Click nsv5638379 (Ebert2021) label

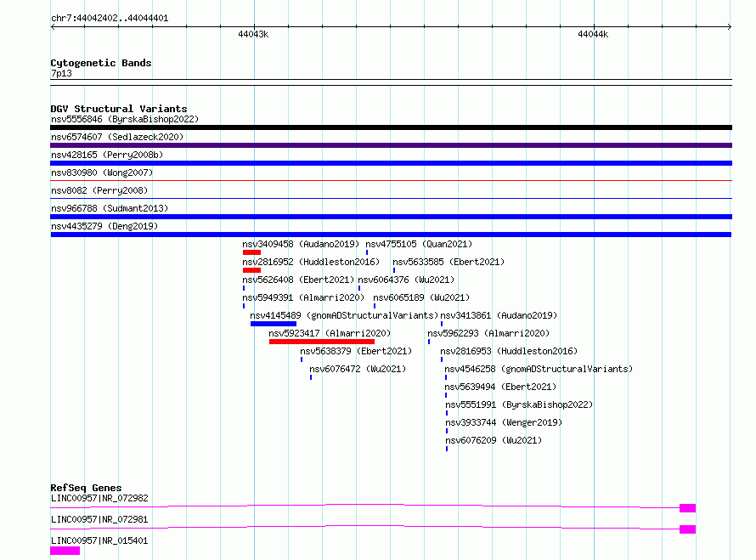point(356,351)
